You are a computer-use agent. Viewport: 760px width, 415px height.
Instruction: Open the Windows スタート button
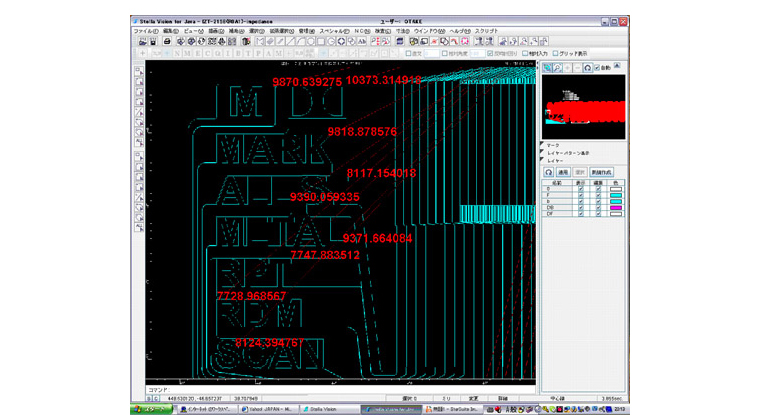[x=152, y=410]
